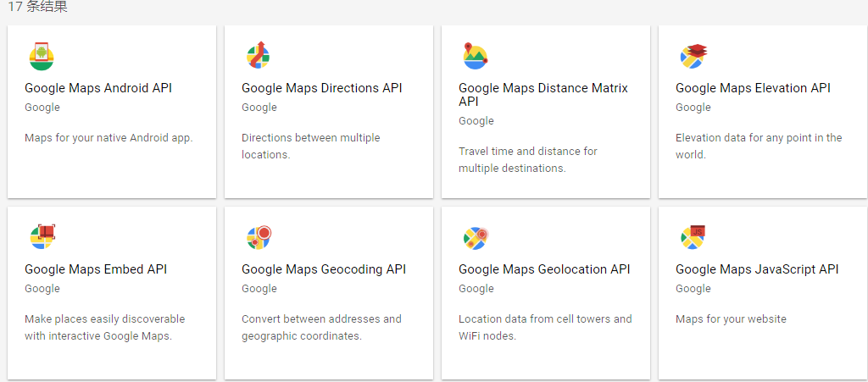
Task: Click the Directions API arrow icon
Action: [258, 55]
